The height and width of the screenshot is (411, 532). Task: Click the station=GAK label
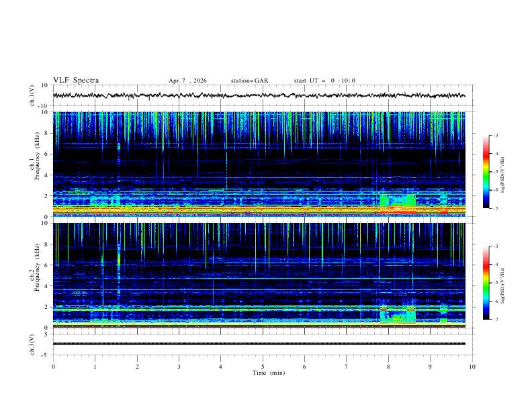pos(249,81)
